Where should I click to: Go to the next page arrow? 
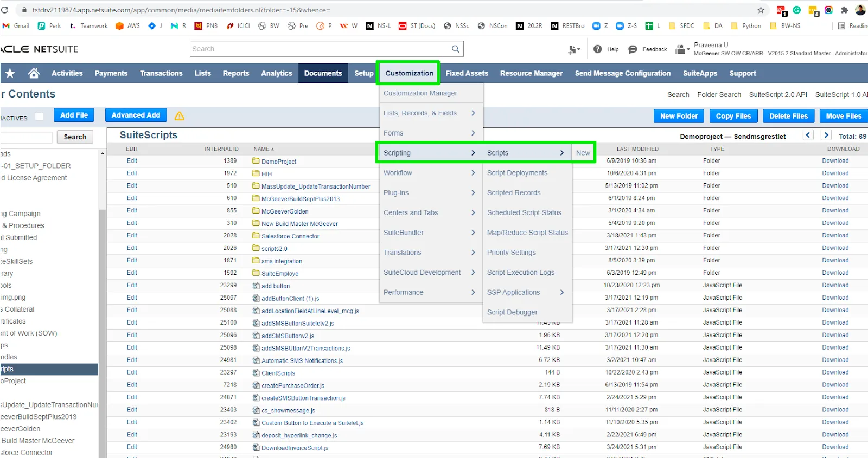click(x=826, y=136)
